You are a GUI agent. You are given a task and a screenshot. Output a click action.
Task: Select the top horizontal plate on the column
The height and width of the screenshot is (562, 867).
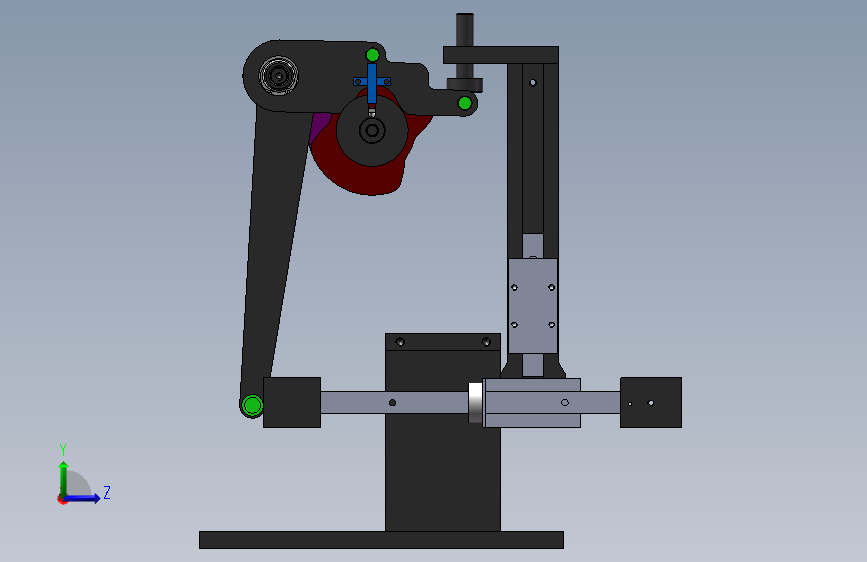coord(501,55)
